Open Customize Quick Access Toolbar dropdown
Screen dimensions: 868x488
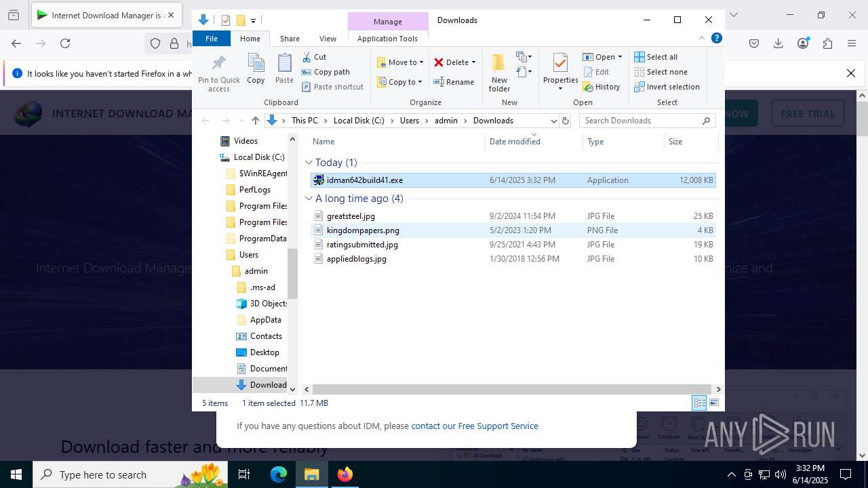click(x=253, y=20)
